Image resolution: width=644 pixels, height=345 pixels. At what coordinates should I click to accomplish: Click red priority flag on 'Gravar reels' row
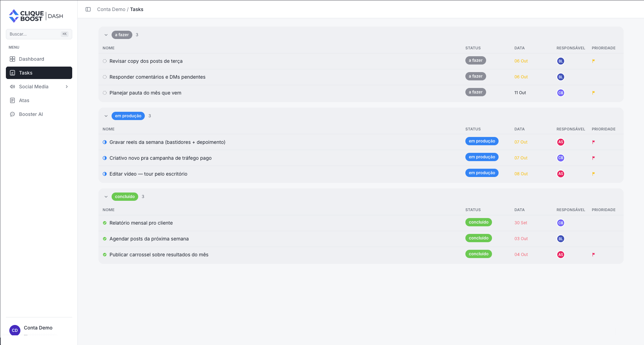tap(594, 142)
